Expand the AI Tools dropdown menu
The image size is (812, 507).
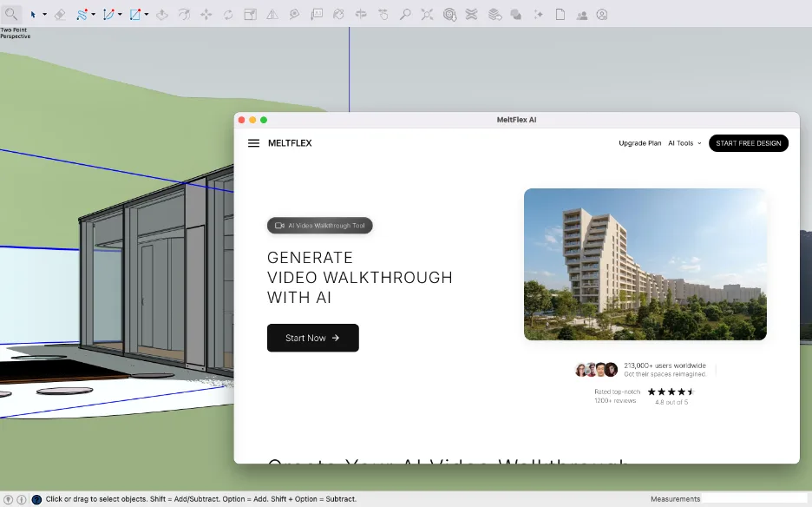click(x=684, y=143)
